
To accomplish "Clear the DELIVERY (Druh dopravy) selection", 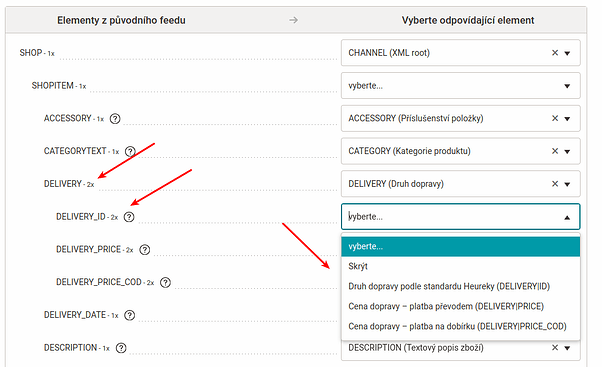I will [x=555, y=184].
